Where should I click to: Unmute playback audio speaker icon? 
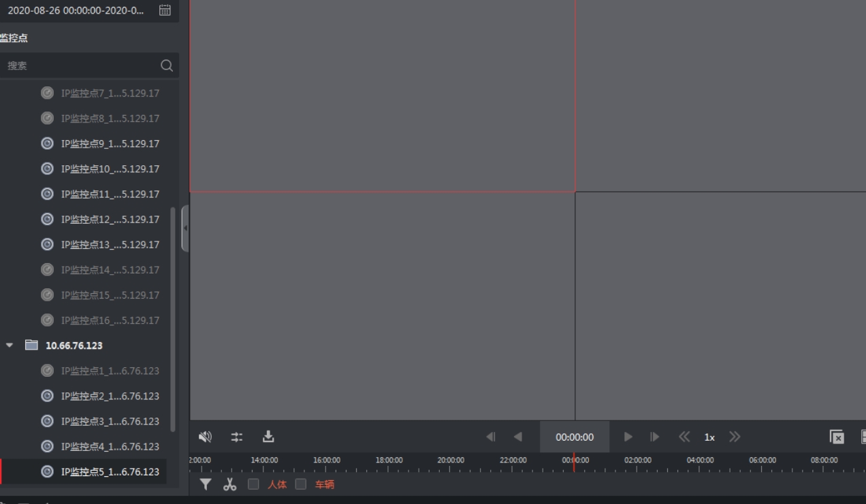point(205,437)
